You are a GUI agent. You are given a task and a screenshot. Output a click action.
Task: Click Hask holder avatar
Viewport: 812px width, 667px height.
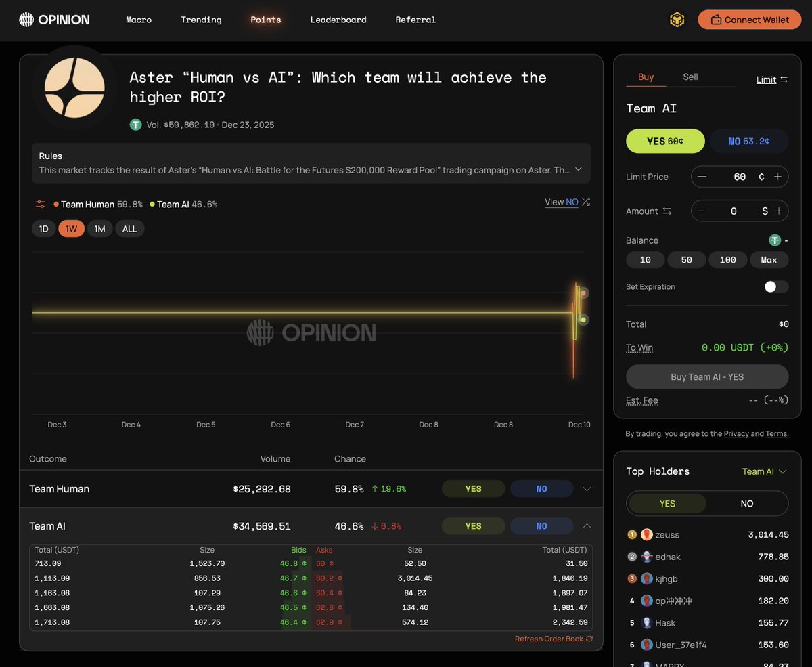(647, 622)
